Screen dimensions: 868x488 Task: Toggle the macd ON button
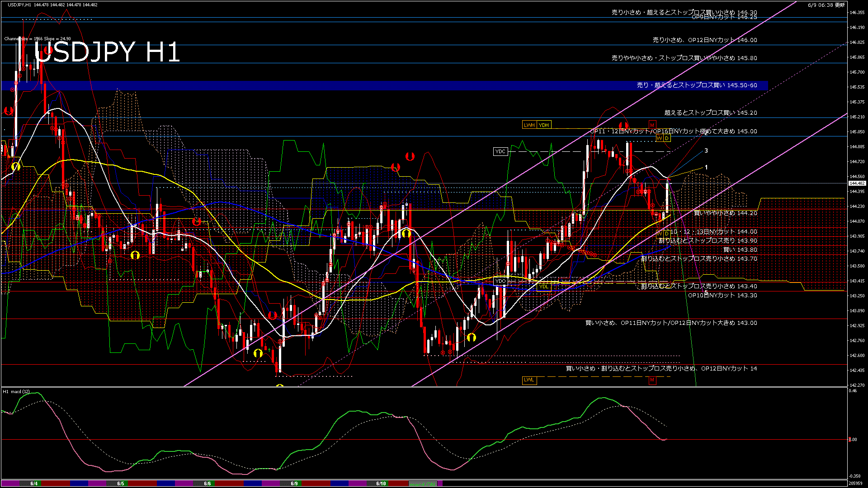click(423, 484)
